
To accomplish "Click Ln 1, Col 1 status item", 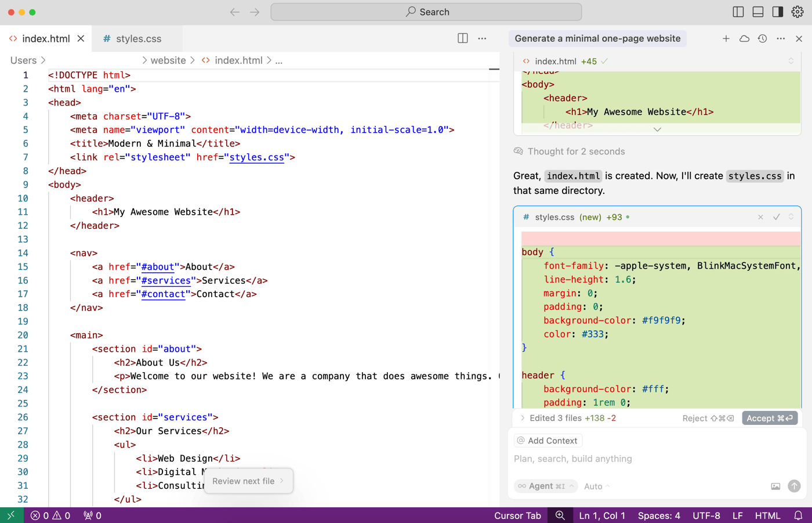I will [602, 515].
